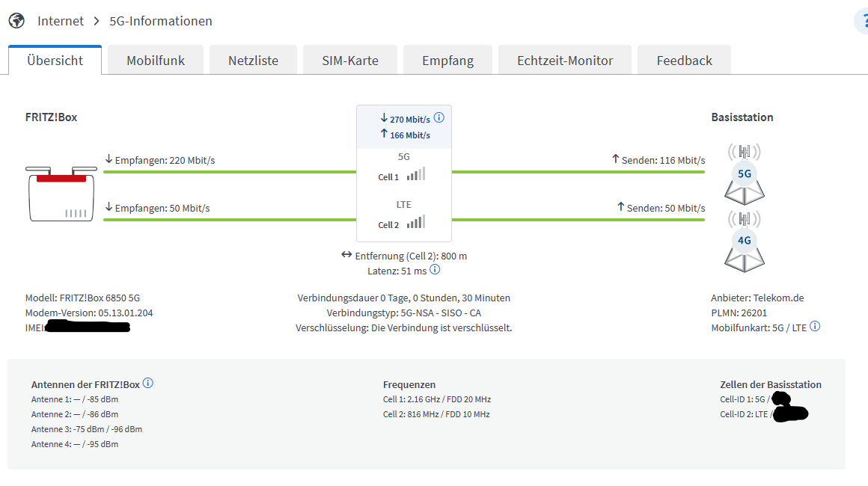Select the SIM-Karte tab

350,61
